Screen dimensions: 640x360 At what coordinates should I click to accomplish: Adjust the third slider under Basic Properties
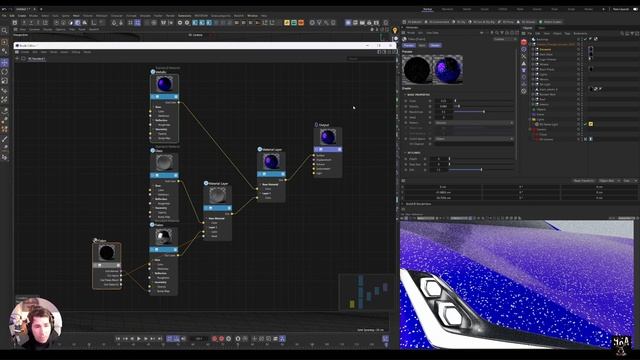pyautogui.click(x=484, y=111)
